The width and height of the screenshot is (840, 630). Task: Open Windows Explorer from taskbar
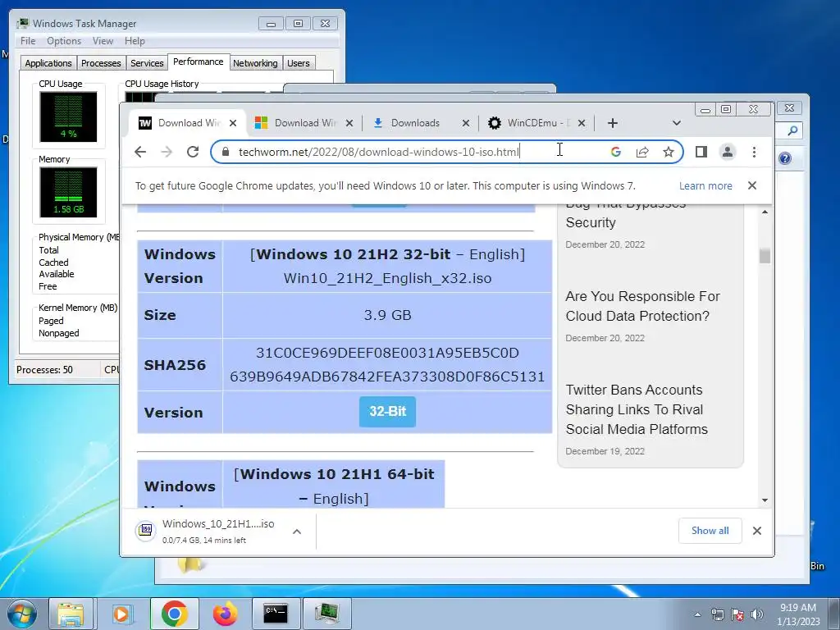pos(71,614)
